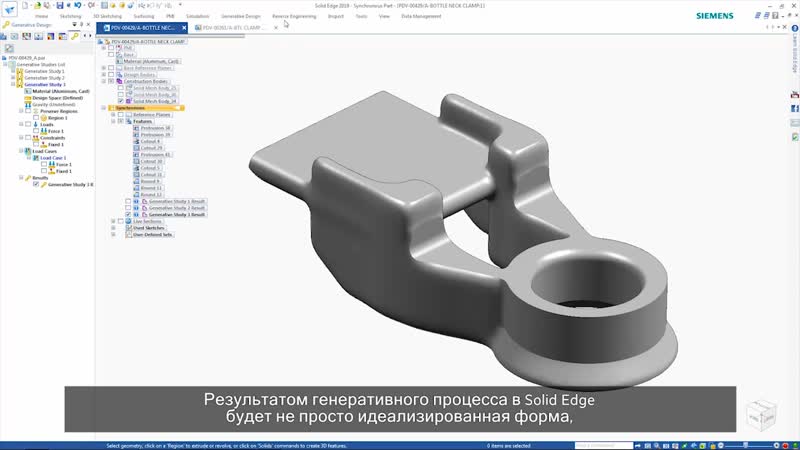Click the Open file folder icon
This screenshot has height=450, width=800.
click(37, 6)
